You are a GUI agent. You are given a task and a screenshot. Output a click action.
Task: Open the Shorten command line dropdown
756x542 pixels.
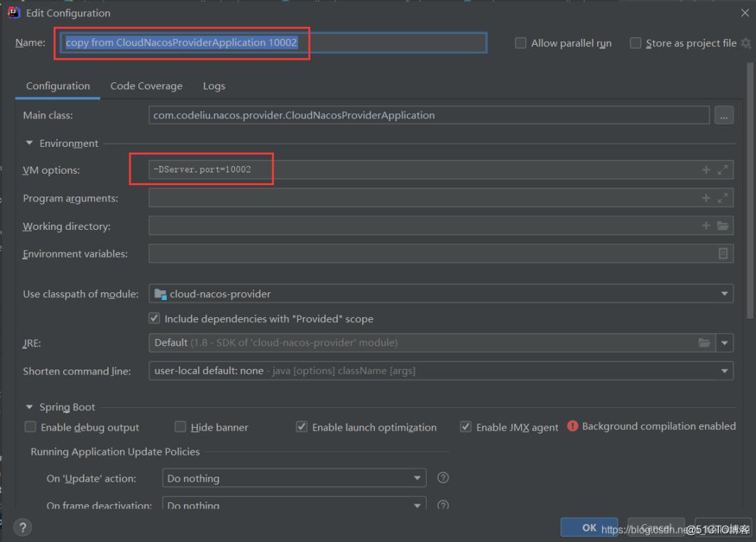point(440,370)
